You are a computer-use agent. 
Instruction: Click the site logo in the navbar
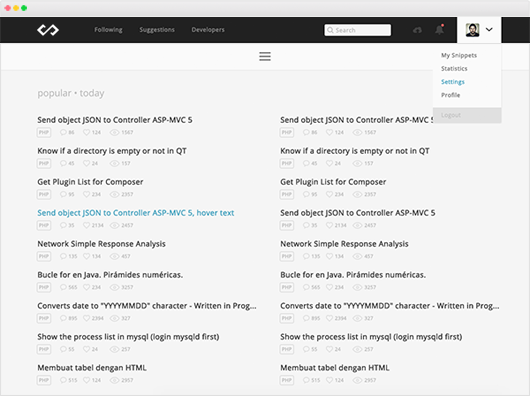(x=48, y=30)
